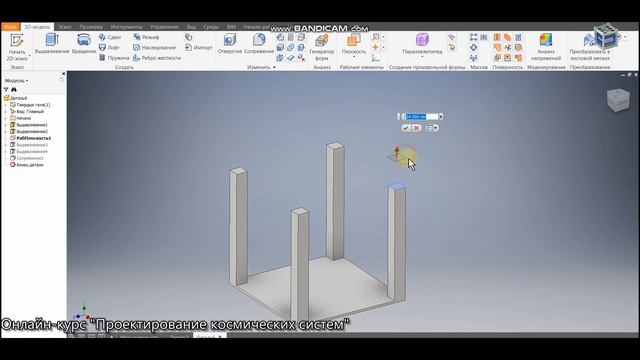Pick the Ребро жесткости (Rib) tool
Viewport: 640px width, 360px height.
157,58
